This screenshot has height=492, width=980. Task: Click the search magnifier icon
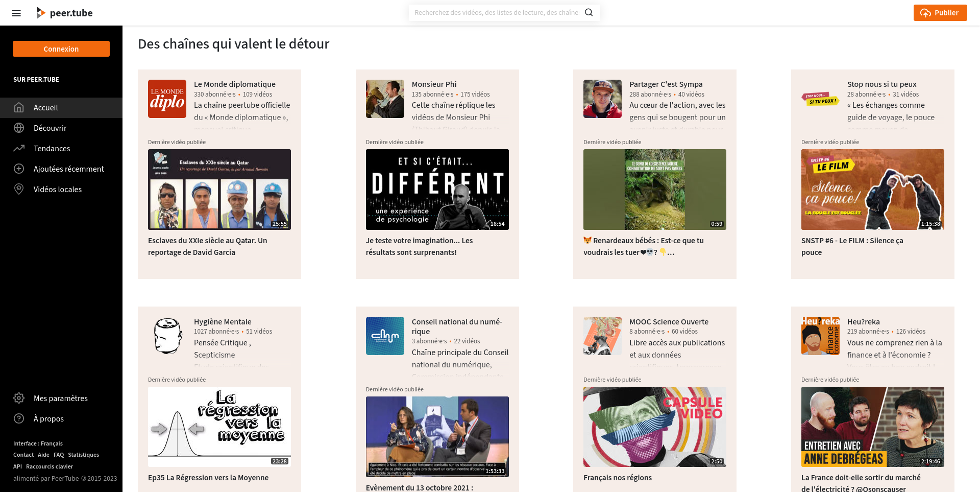tap(589, 12)
